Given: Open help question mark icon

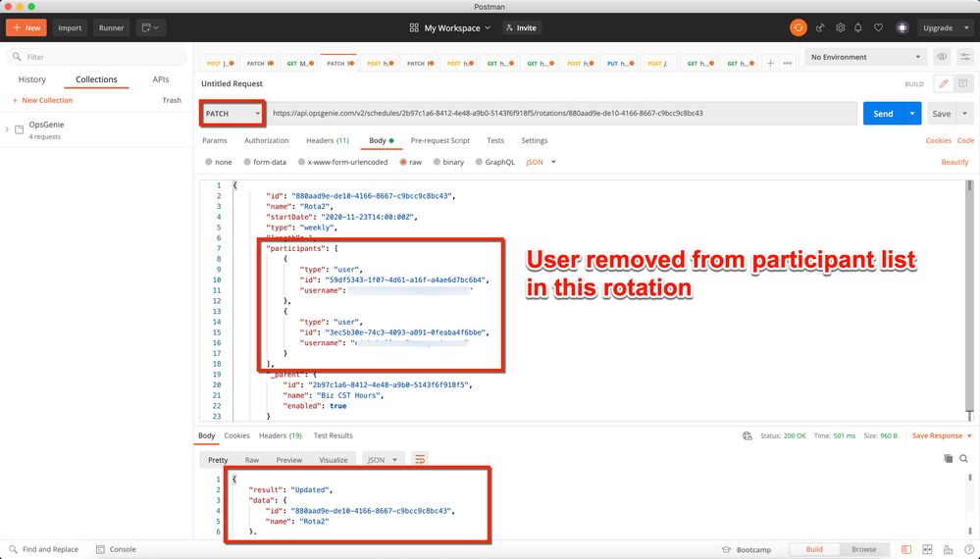Looking at the screenshot, I should click(x=968, y=549).
